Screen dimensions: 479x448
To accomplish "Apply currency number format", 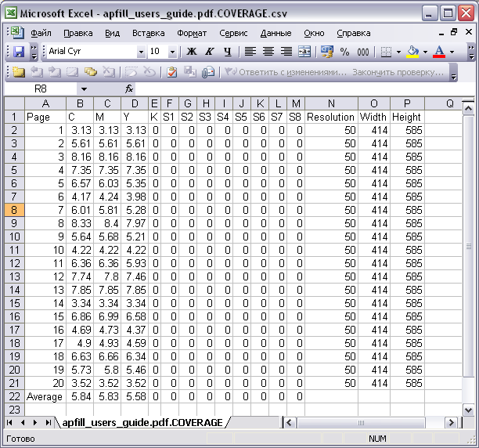I will click(326, 52).
